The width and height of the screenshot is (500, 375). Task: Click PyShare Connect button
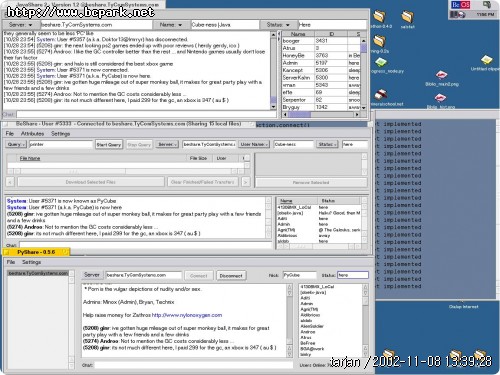(x=199, y=276)
